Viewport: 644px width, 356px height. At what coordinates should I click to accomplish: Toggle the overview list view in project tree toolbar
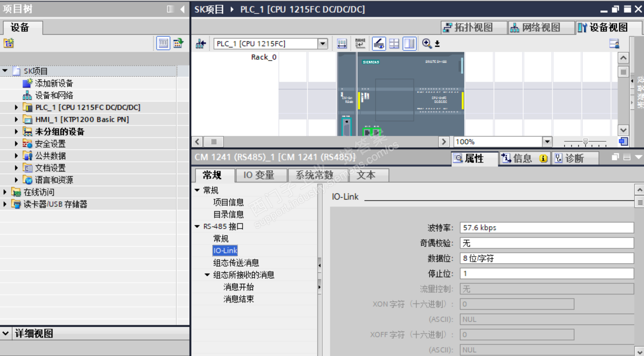163,43
